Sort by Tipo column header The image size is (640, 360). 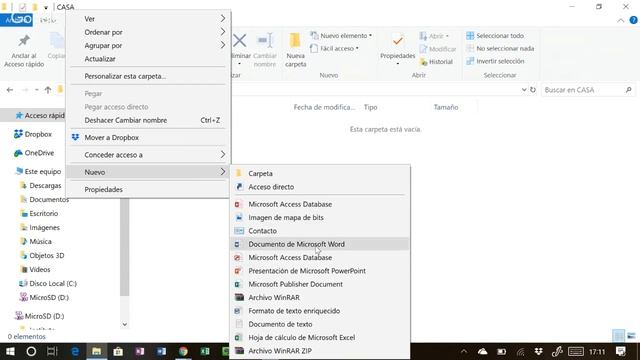pyautogui.click(x=371, y=107)
